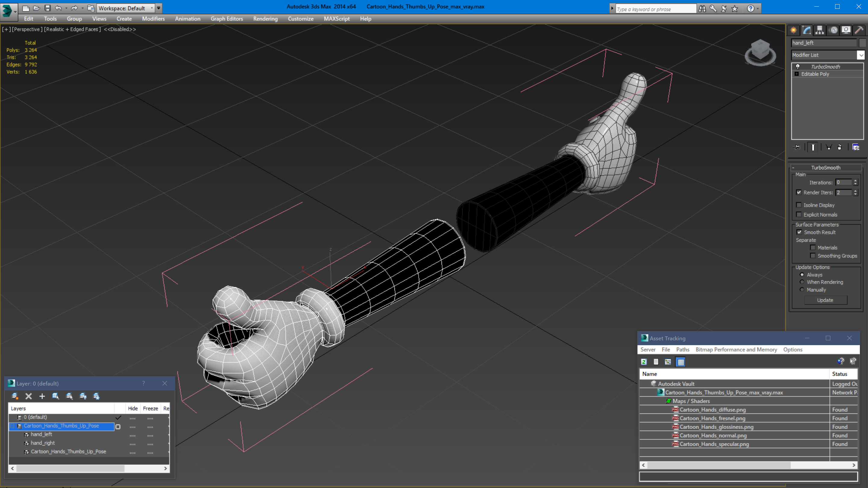Click the Save File floppy icon
This screenshot has width=868, height=488.
[x=48, y=8]
